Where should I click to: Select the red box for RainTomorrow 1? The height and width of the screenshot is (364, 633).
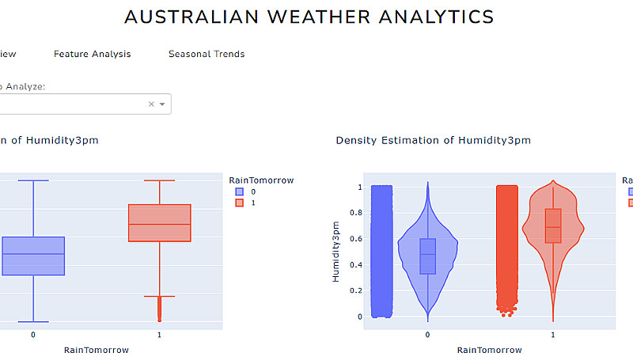coord(160,222)
